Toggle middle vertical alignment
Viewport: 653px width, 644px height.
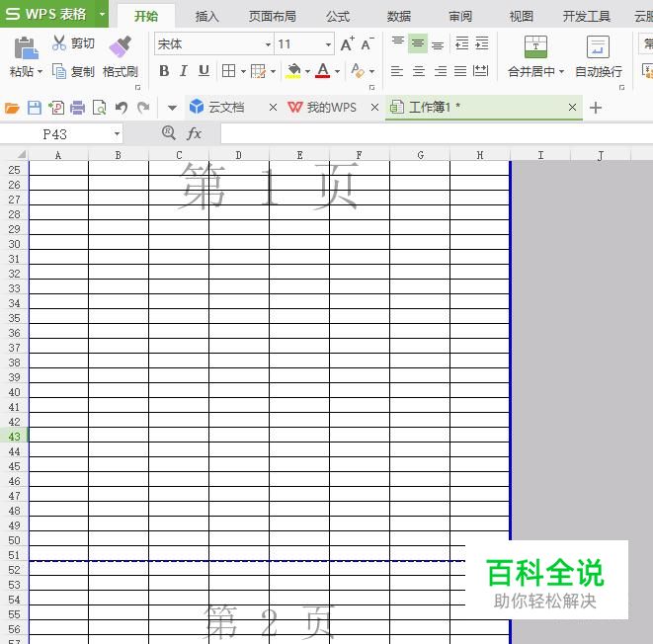418,43
